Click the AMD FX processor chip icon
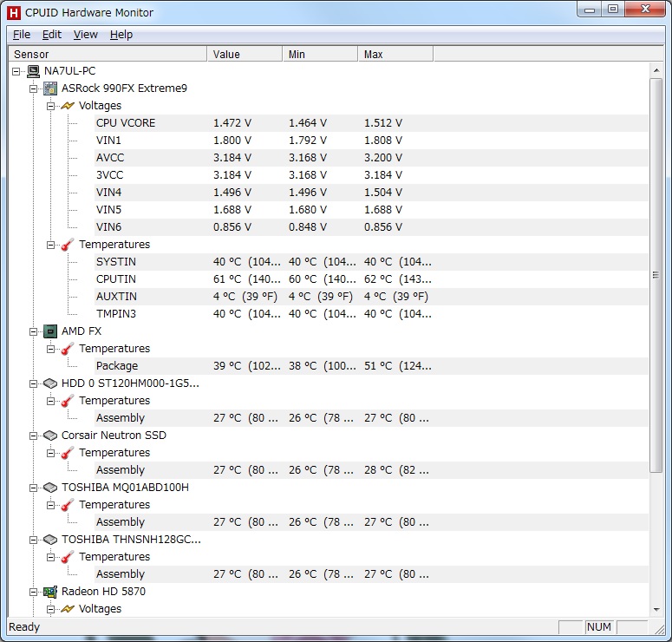 click(50, 331)
